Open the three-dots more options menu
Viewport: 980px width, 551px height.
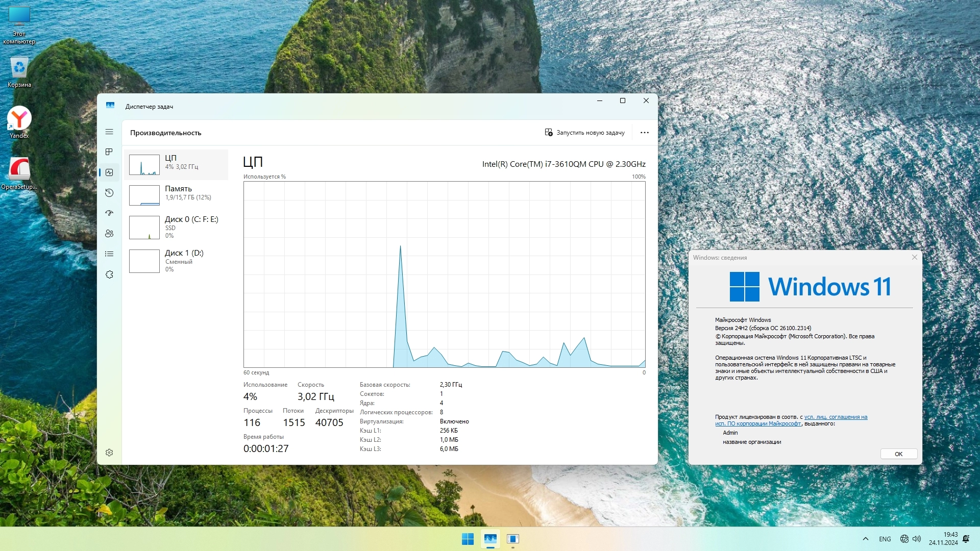pos(645,133)
